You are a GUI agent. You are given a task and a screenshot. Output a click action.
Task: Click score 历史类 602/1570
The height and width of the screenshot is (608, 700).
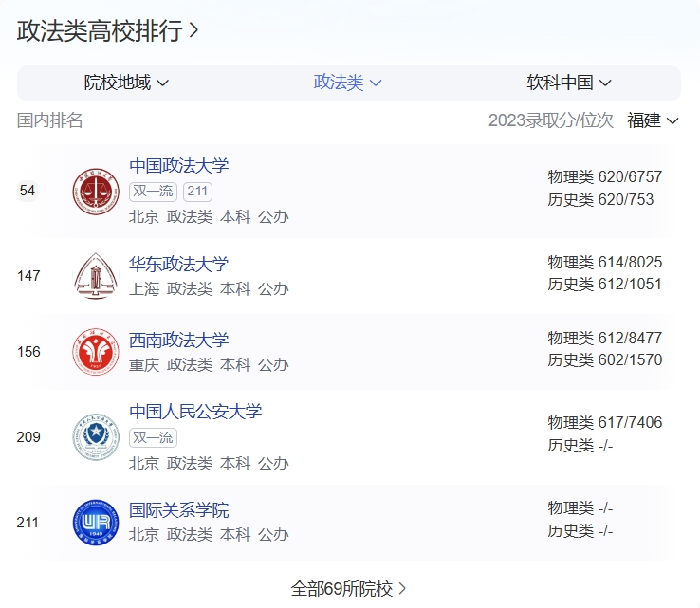605,359
